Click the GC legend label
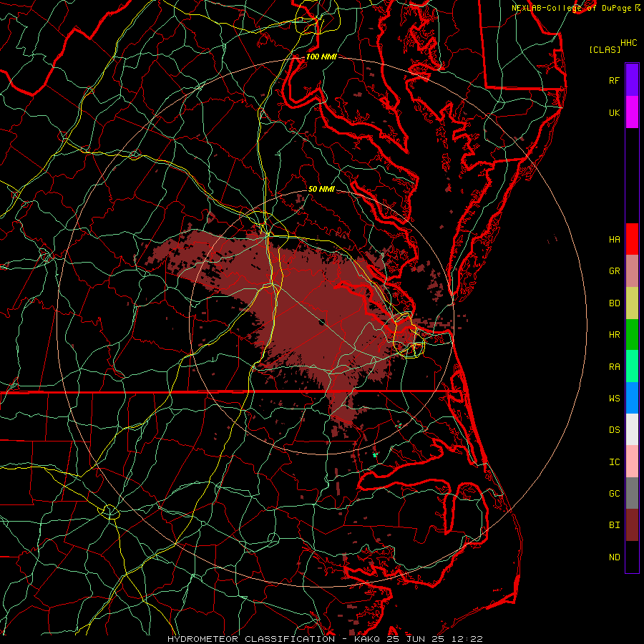644x644 pixels. pyautogui.click(x=614, y=494)
